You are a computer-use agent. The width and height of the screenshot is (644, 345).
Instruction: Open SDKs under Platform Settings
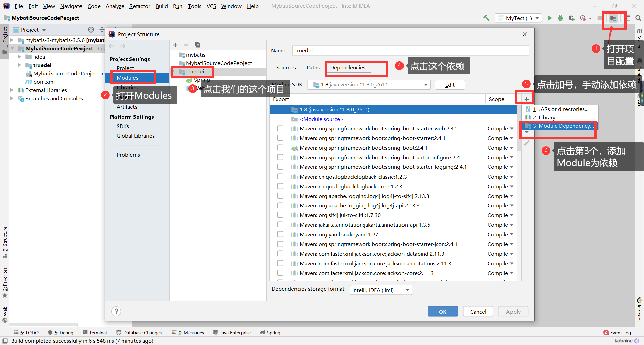[123, 126]
